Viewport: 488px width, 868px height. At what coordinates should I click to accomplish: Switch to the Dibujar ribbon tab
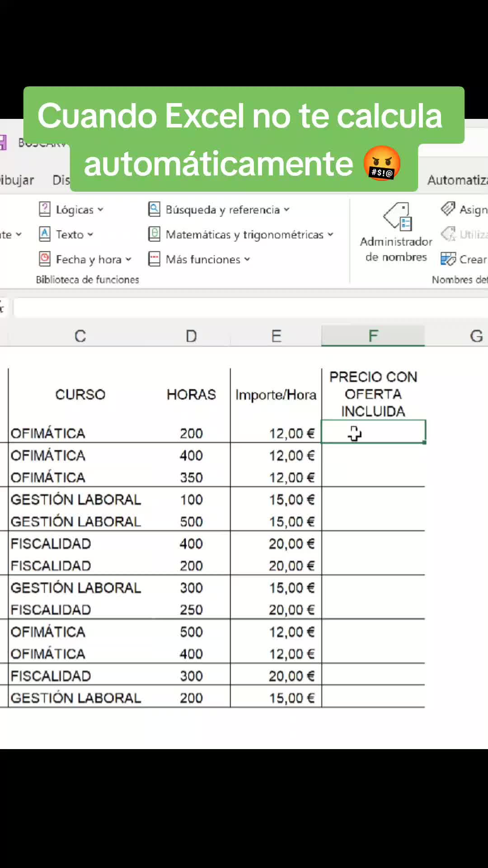[17, 180]
